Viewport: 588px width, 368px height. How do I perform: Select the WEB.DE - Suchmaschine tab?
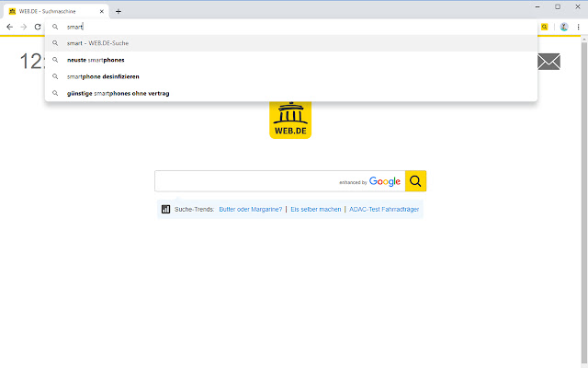pos(56,11)
